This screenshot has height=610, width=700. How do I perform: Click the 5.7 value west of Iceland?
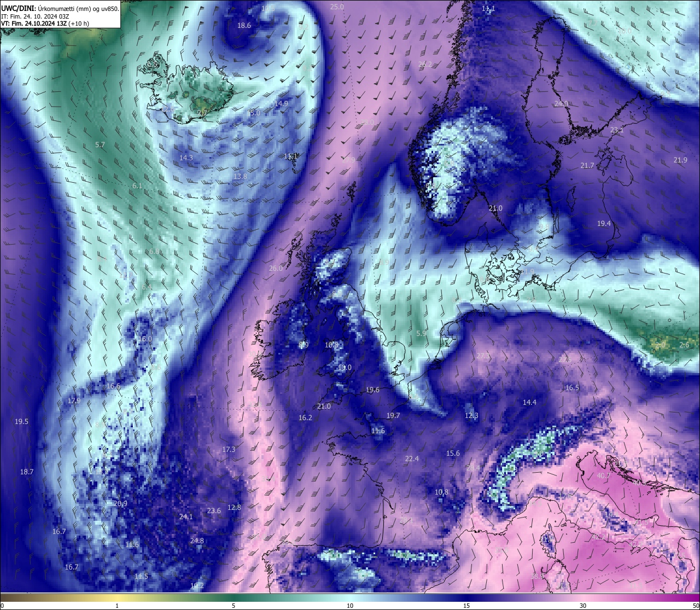pos(100,145)
